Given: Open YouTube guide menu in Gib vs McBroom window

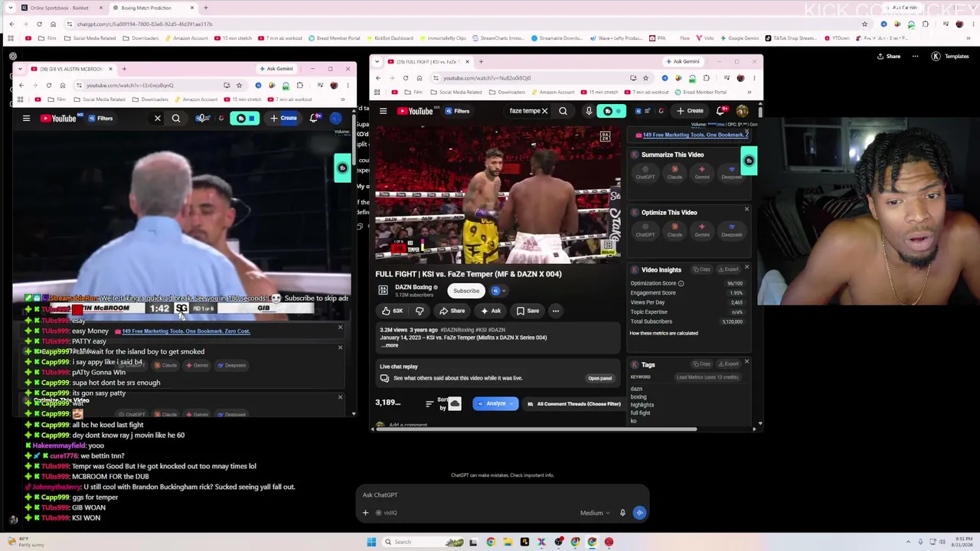Looking at the screenshot, I should [26, 119].
